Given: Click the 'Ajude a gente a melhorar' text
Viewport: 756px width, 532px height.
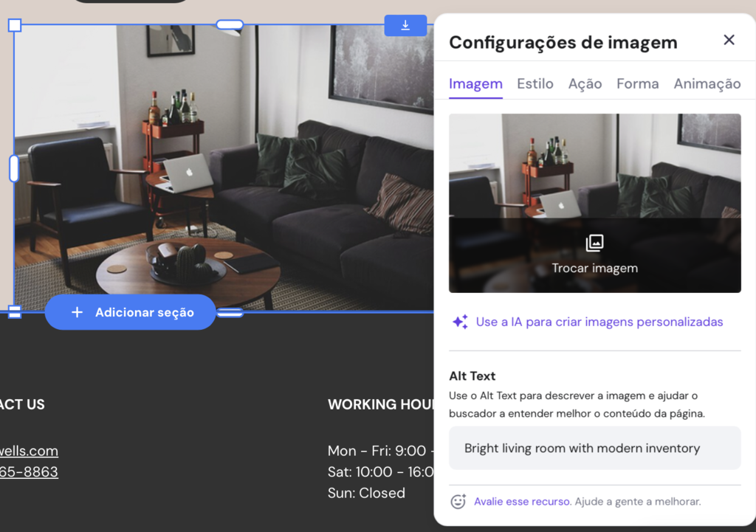Looking at the screenshot, I should pyautogui.click(x=637, y=502).
